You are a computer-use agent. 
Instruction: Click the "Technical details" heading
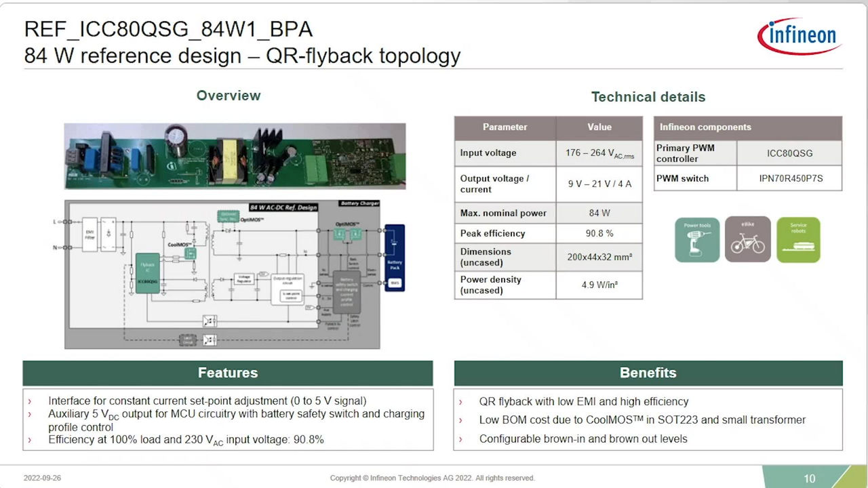648,97
